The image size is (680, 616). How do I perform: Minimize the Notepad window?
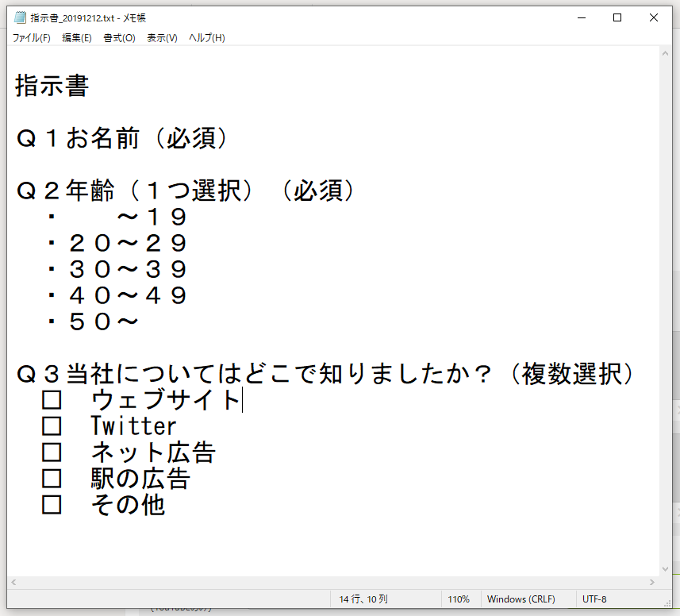coord(582,17)
